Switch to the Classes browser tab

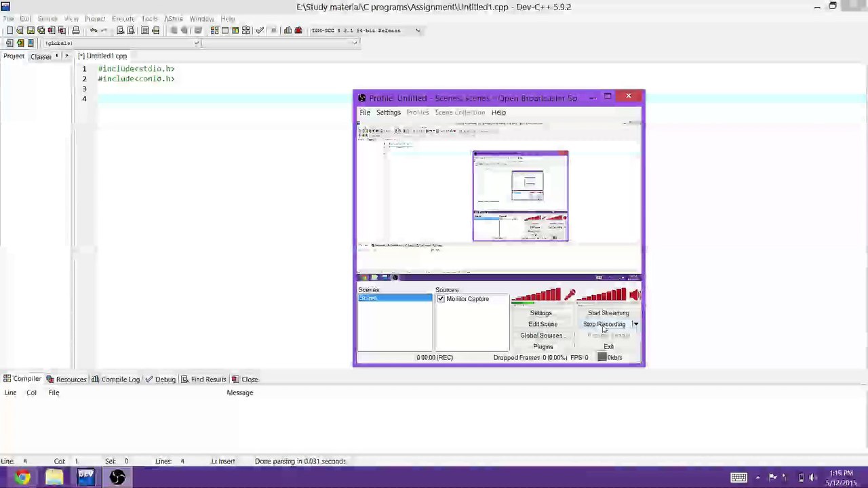point(41,56)
